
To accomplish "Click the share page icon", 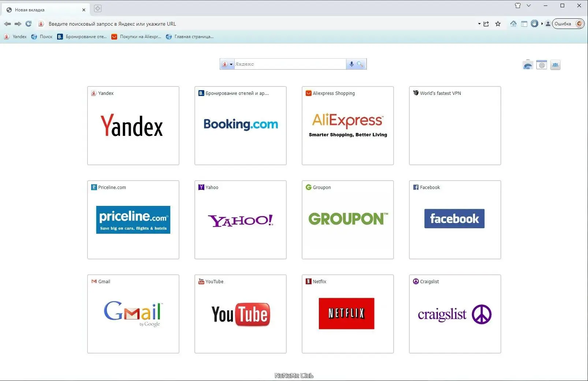I will 486,24.
